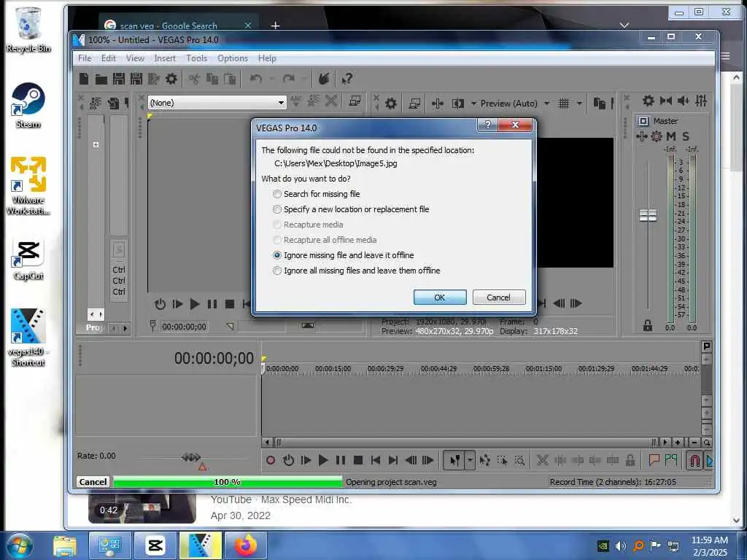This screenshot has width=747, height=560.
Task: Click the interactive tutorials hand icon
Action: pos(324,79)
